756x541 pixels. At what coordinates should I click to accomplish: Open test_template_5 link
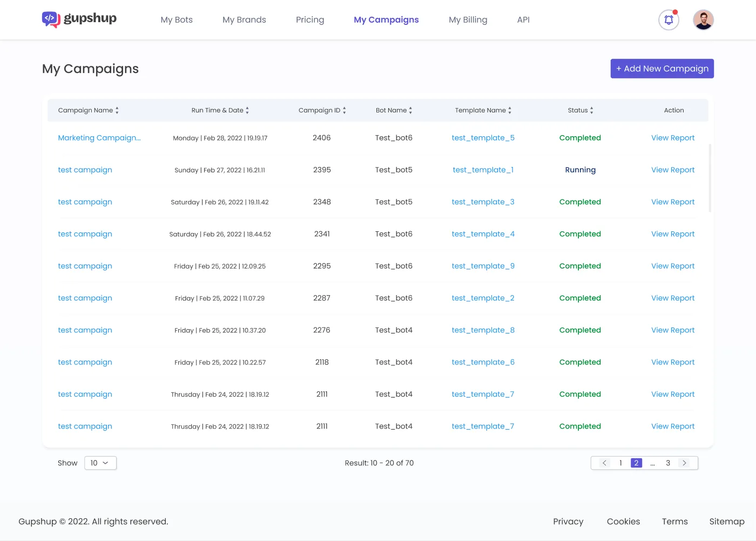[483, 138]
